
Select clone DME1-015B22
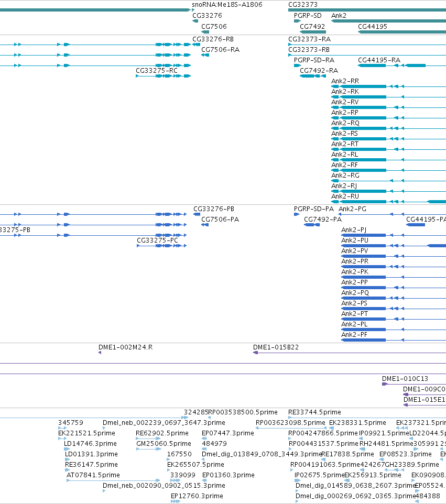pos(276,347)
